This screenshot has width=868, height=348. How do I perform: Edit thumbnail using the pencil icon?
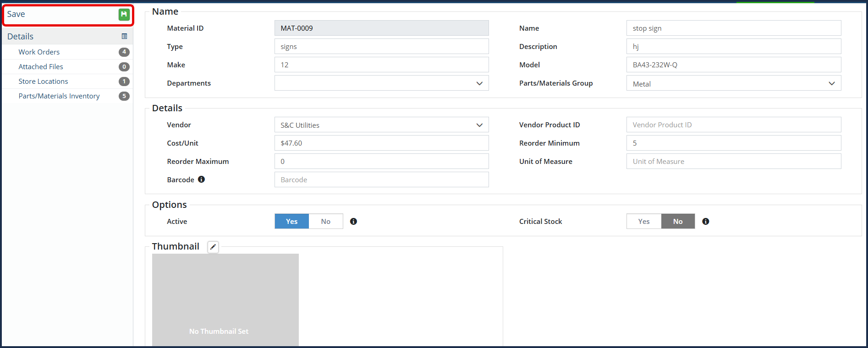click(x=213, y=247)
